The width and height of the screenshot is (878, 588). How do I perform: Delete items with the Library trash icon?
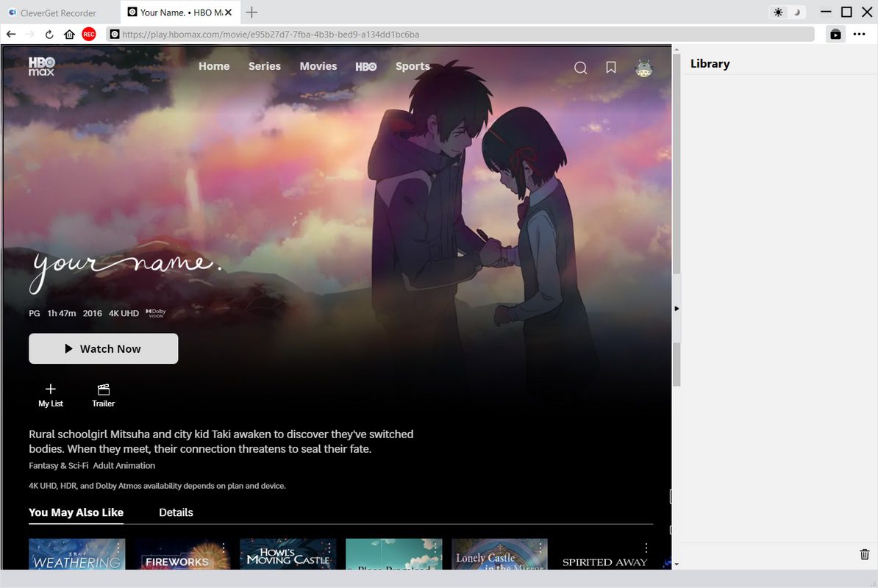coord(865,554)
